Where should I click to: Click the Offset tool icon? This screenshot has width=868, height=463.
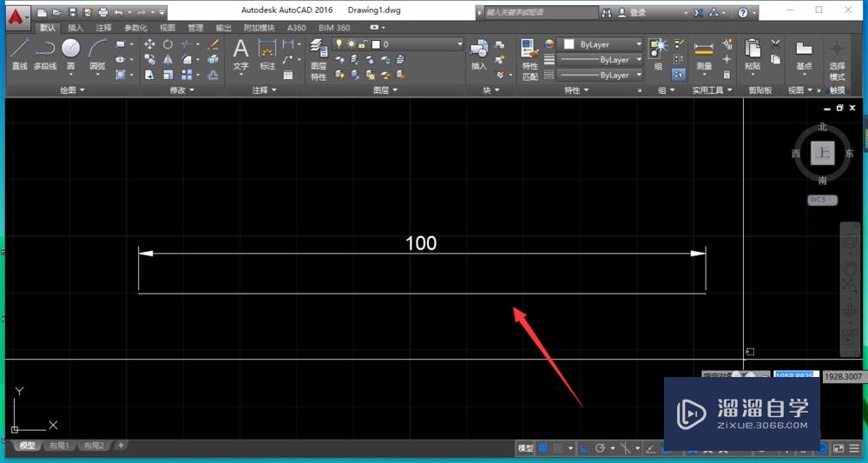(214, 75)
